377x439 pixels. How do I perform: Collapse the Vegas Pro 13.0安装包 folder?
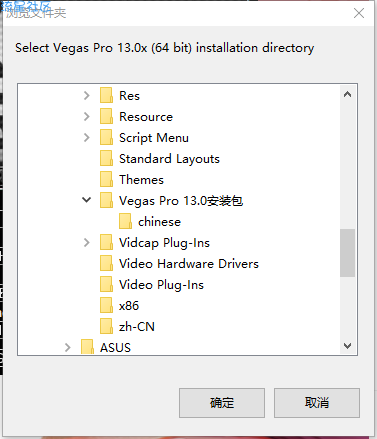coord(87,200)
